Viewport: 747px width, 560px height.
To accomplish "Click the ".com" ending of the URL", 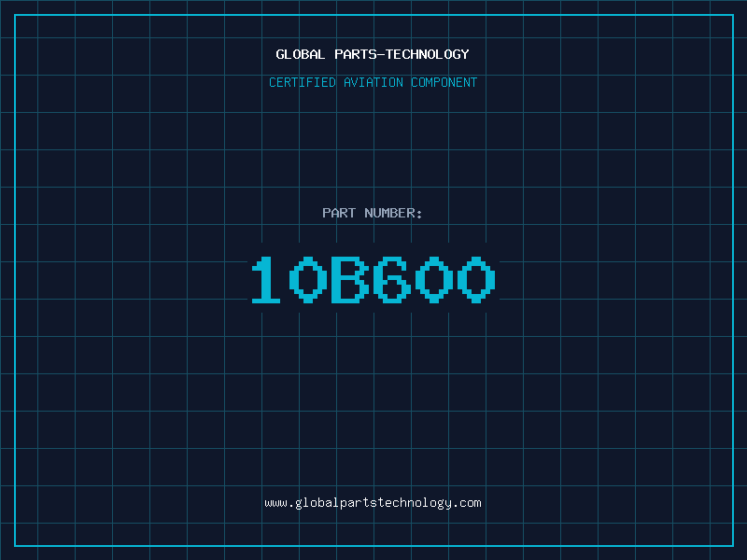I will click(468, 503).
